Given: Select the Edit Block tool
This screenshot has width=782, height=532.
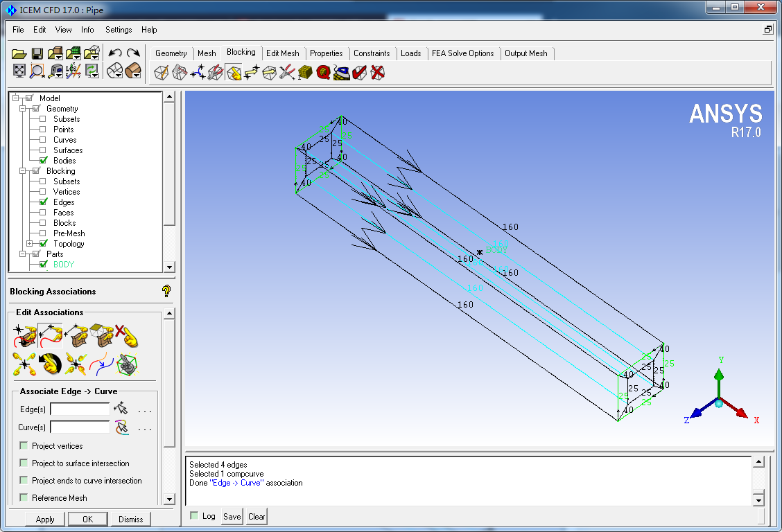Looking at the screenshot, I should click(x=216, y=73).
